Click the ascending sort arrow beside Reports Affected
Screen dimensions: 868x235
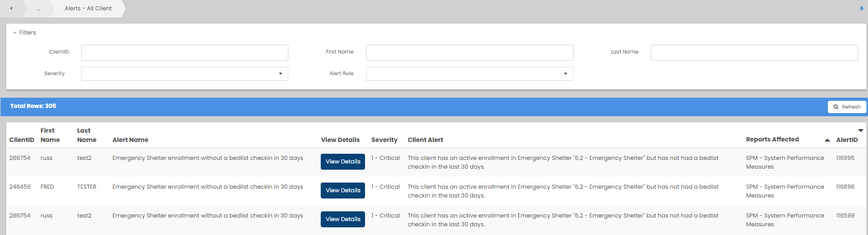(x=827, y=140)
